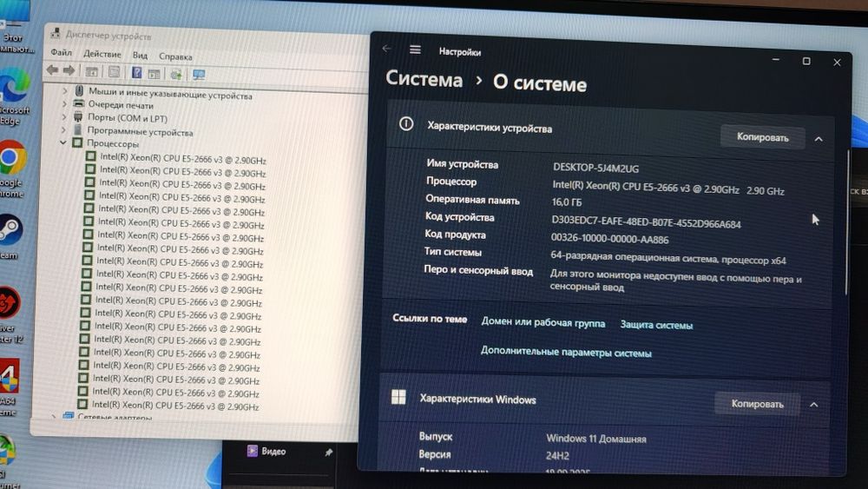The width and height of the screenshot is (868, 489).
Task: Click the Device Manager title bar icon
Action: pyautogui.click(x=56, y=34)
